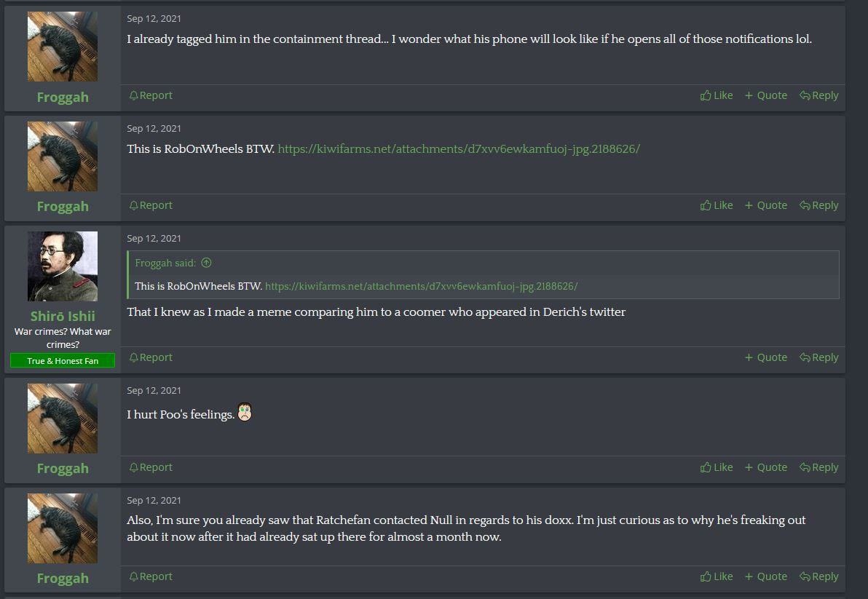
Task: Open kiwifarms attachment link in Froggah's post
Action: pos(459,148)
